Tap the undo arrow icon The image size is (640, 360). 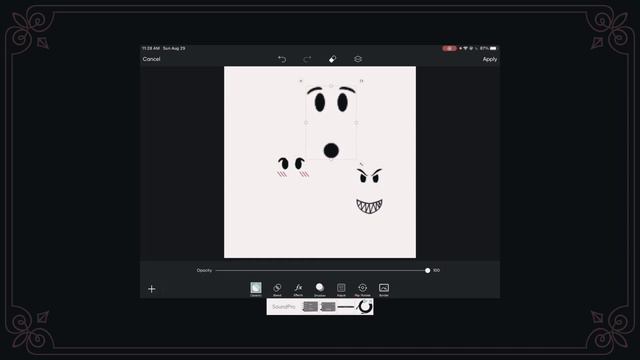(282, 59)
